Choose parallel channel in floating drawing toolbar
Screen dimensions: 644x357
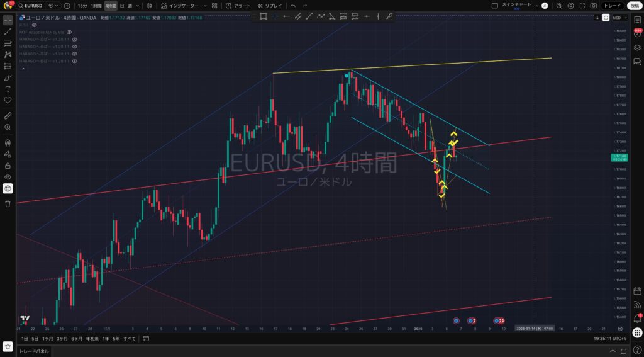point(297,16)
